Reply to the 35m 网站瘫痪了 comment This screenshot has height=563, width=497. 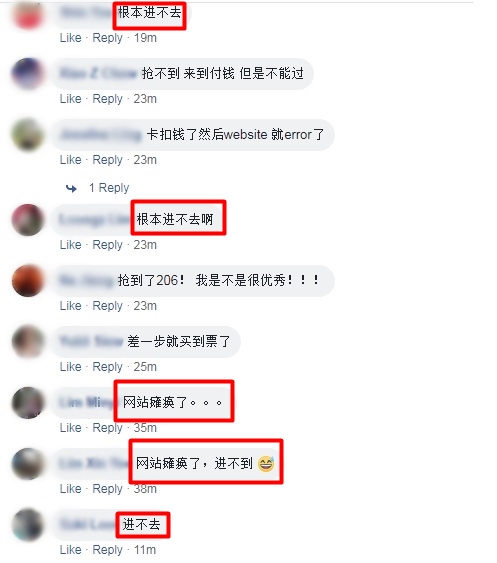(107, 428)
